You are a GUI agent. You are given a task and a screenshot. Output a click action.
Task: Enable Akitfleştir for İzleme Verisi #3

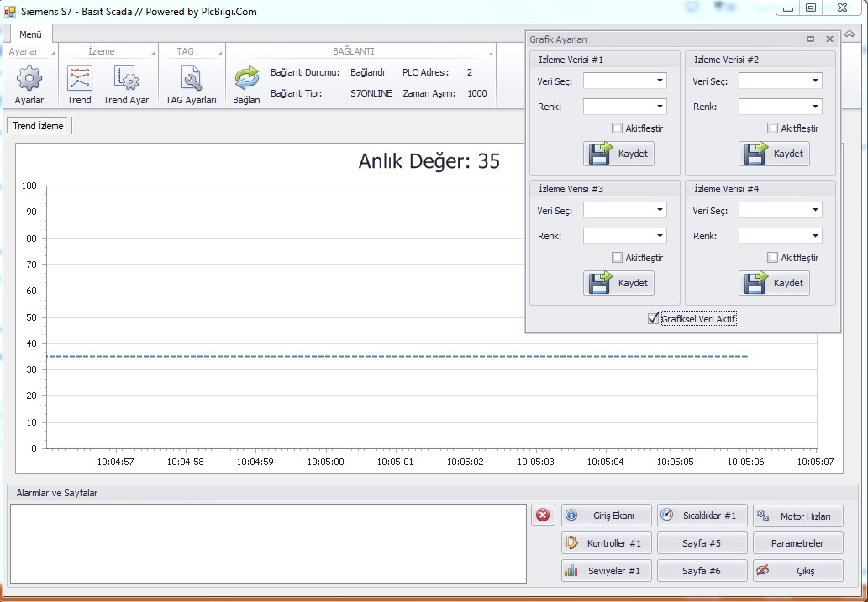tap(617, 257)
